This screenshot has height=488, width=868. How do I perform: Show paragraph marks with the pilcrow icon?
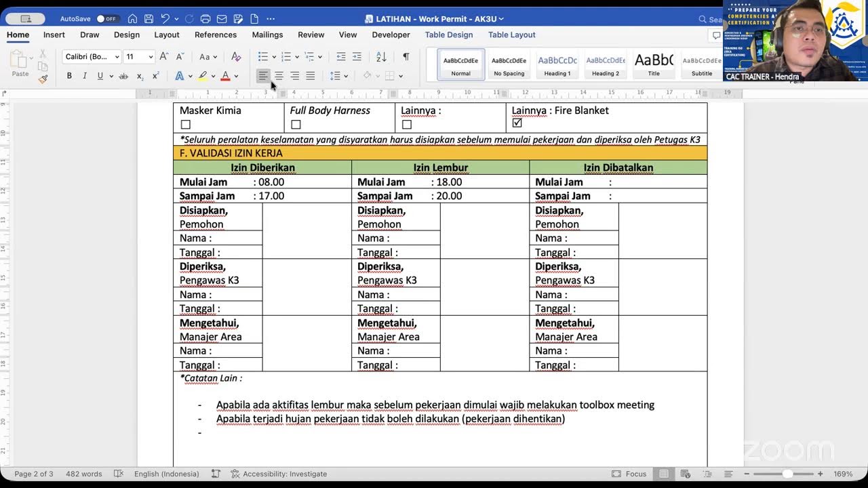[x=406, y=57]
